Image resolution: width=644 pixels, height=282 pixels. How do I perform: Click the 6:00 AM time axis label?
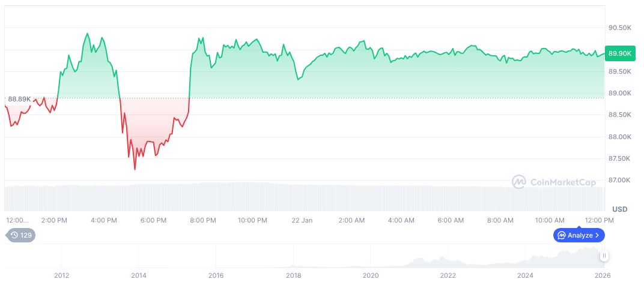pos(451,220)
